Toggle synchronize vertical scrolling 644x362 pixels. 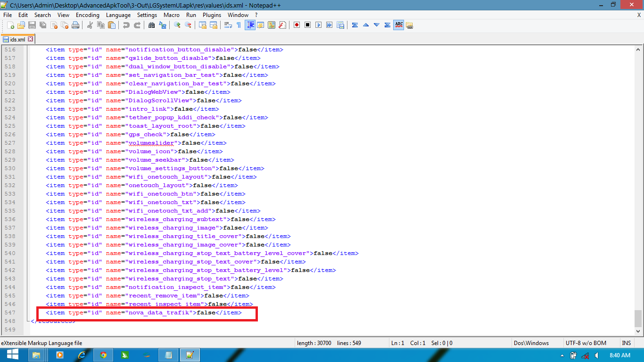point(202,25)
